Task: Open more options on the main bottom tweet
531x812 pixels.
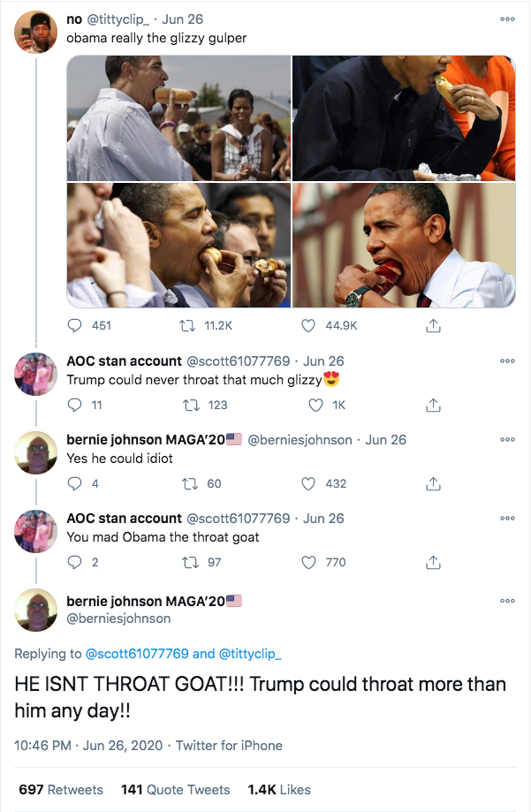Action: pos(508,601)
